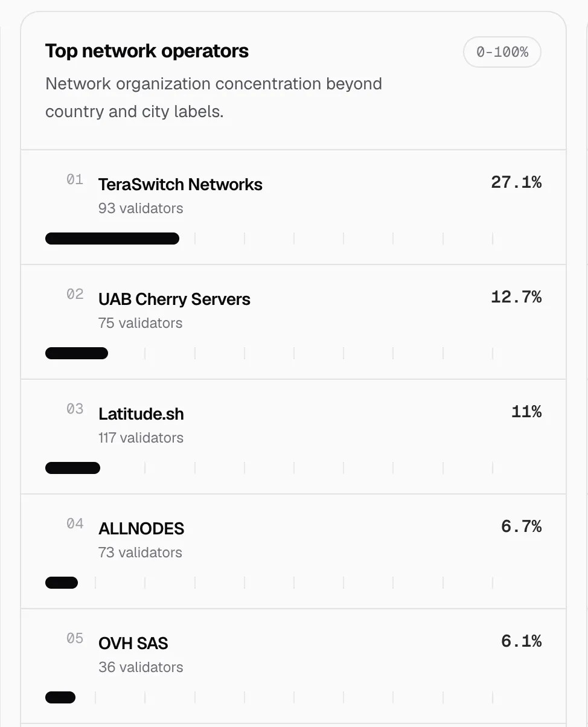The height and width of the screenshot is (727, 588).
Task: Click the 6.1% share value
Action: point(522,641)
